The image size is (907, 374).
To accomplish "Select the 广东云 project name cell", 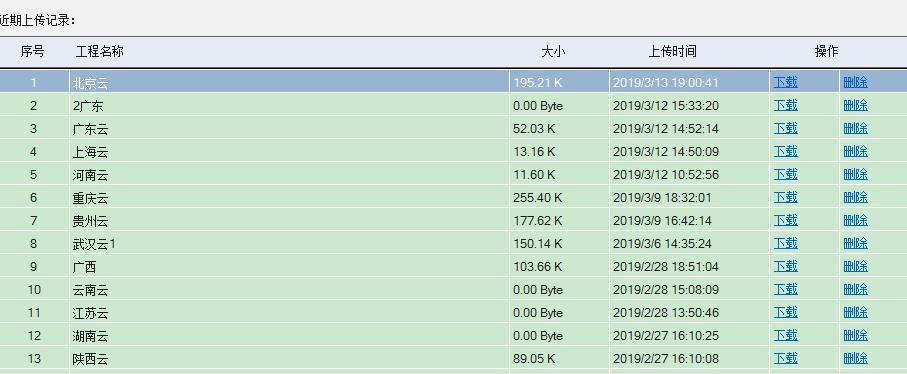I will [x=289, y=128].
